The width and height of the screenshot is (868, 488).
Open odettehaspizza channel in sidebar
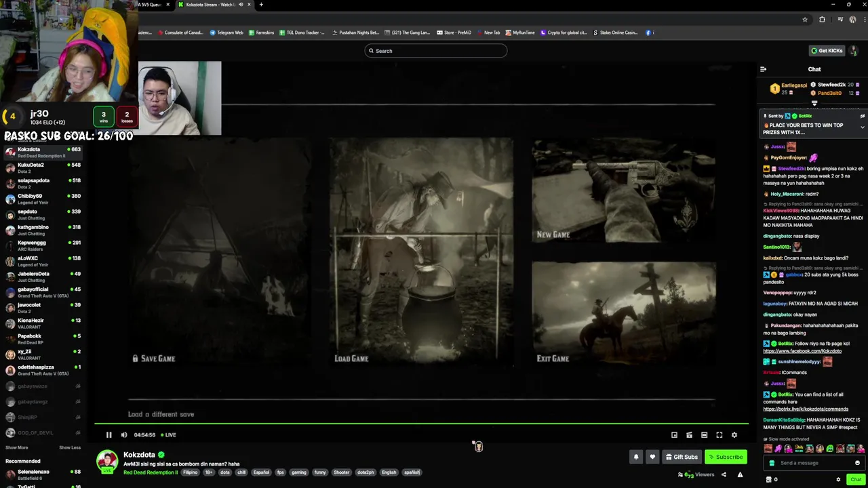42,370
